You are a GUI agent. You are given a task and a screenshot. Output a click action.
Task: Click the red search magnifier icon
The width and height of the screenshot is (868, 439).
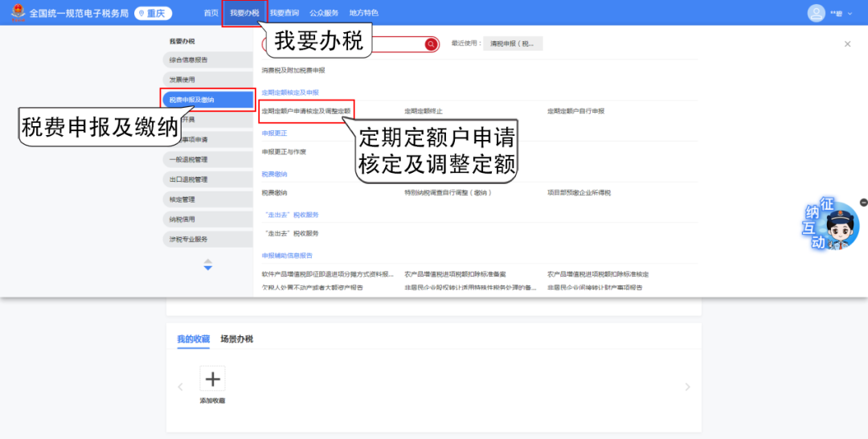click(431, 45)
